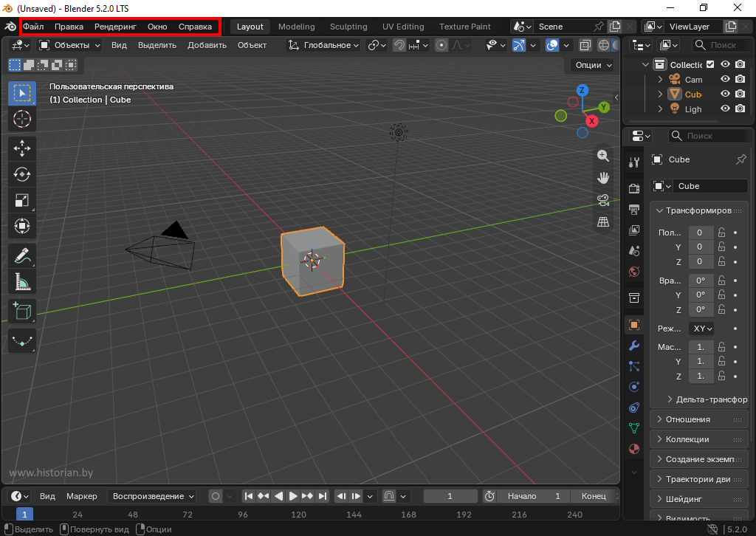Viewport: 756px width, 536px height.
Task: Activate the 3D Cursor tool
Action: [22, 119]
